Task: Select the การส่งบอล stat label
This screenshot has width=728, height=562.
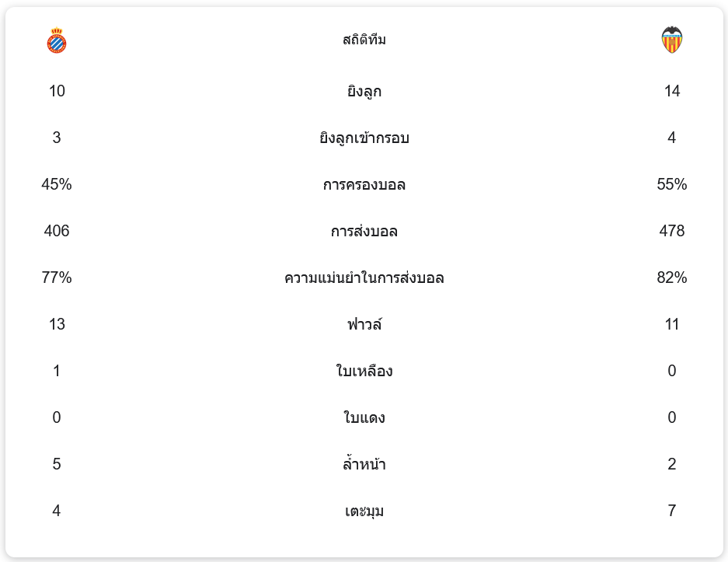Action: 364,232
